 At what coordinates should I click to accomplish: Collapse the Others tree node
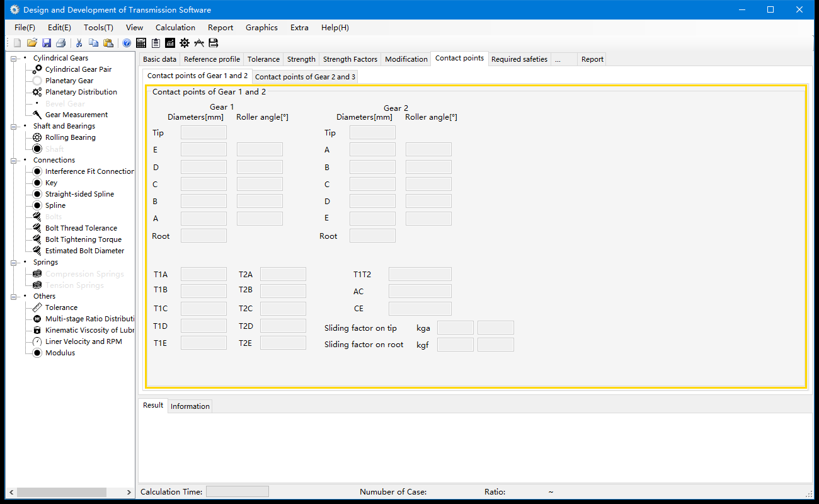[x=14, y=296]
